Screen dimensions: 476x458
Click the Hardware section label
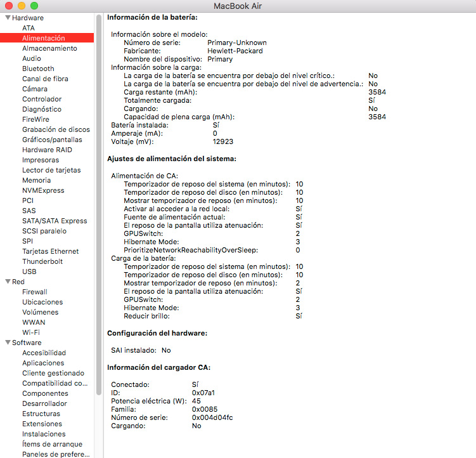point(28,18)
